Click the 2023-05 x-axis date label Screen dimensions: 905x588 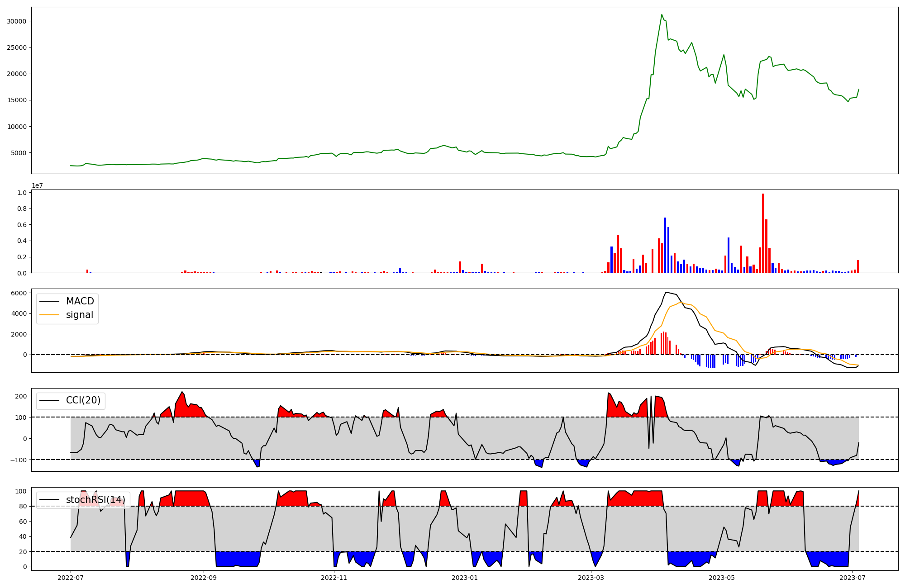pos(722,578)
